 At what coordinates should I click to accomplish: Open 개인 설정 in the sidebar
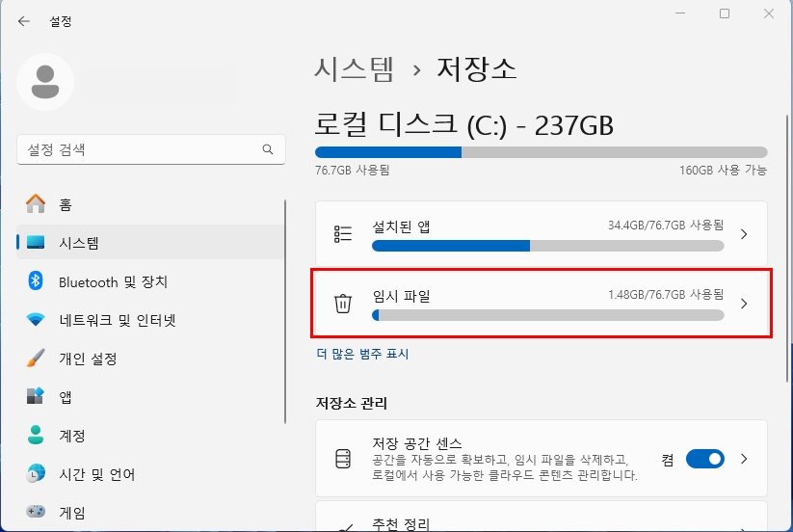[150, 358]
